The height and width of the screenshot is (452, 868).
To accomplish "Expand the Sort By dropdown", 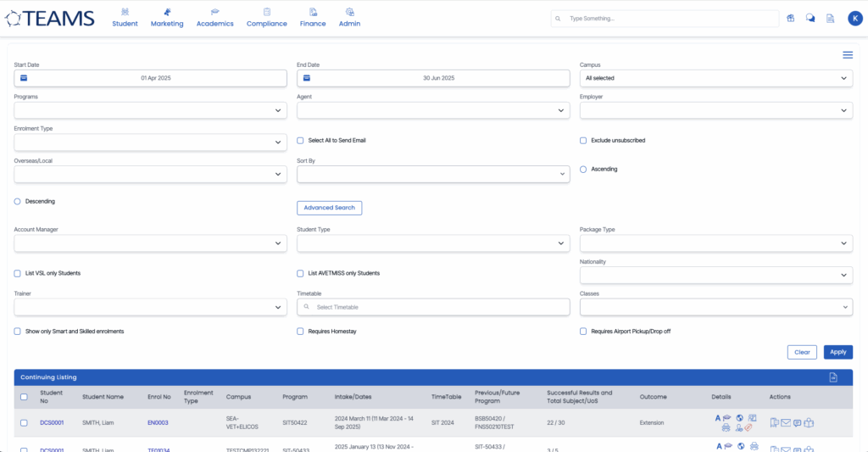I will tap(433, 174).
